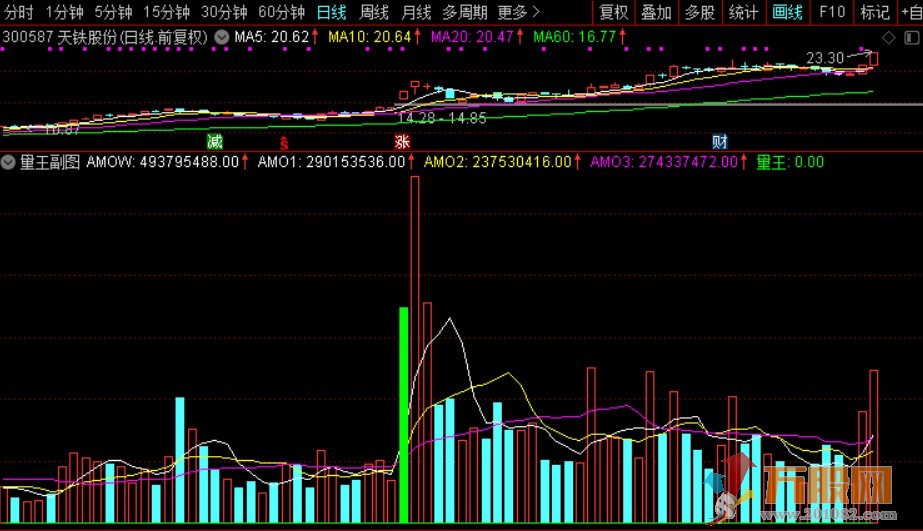Screen dimensions: 923x531
Task: Switch to the 月线 monthly chart
Action: 416,12
